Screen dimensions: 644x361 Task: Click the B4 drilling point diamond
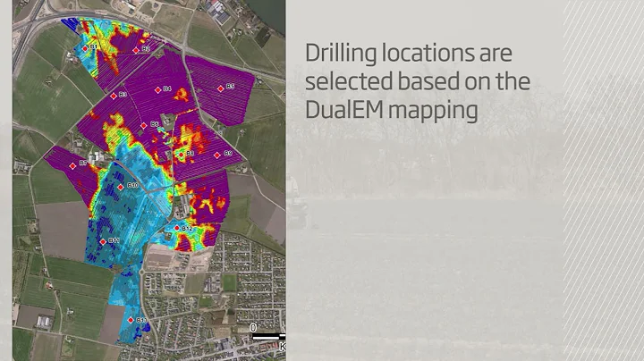tap(157, 90)
